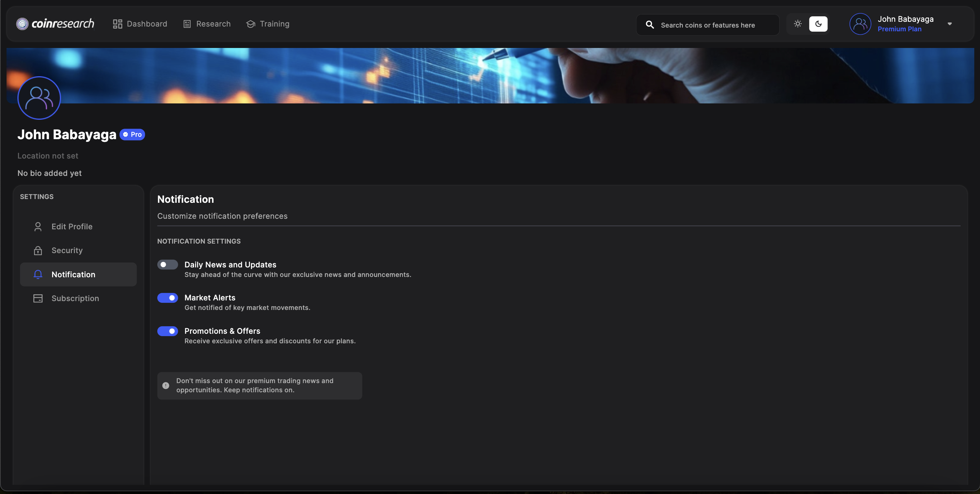Viewport: 980px width, 494px height.
Task: Click the search magnifier icon
Action: tap(650, 25)
